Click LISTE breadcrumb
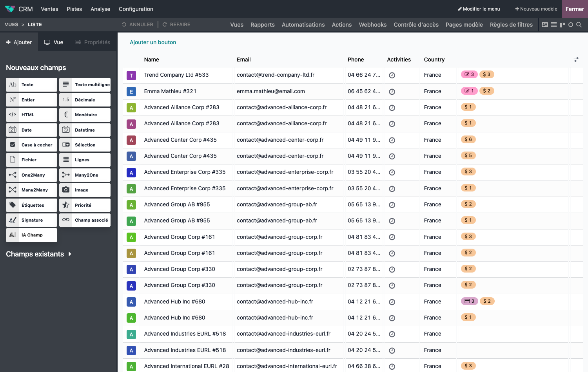Image resolution: width=588 pixels, height=372 pixels. (x=35, y=25)
